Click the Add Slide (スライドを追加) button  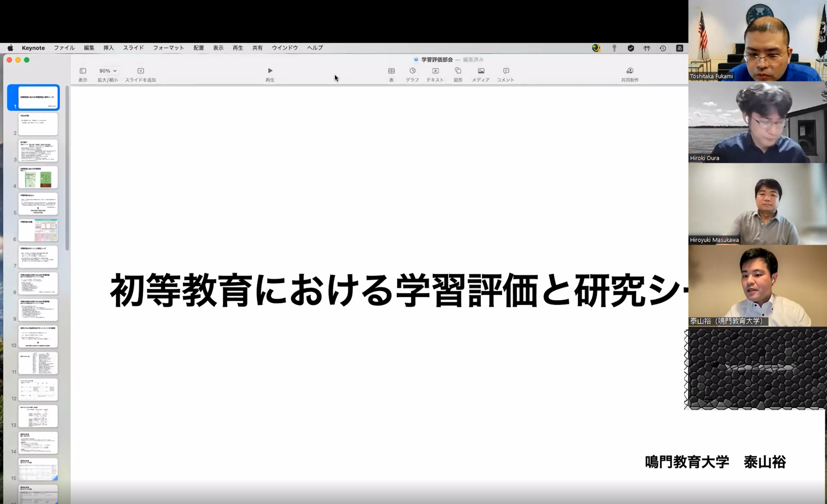coord(140,71)
